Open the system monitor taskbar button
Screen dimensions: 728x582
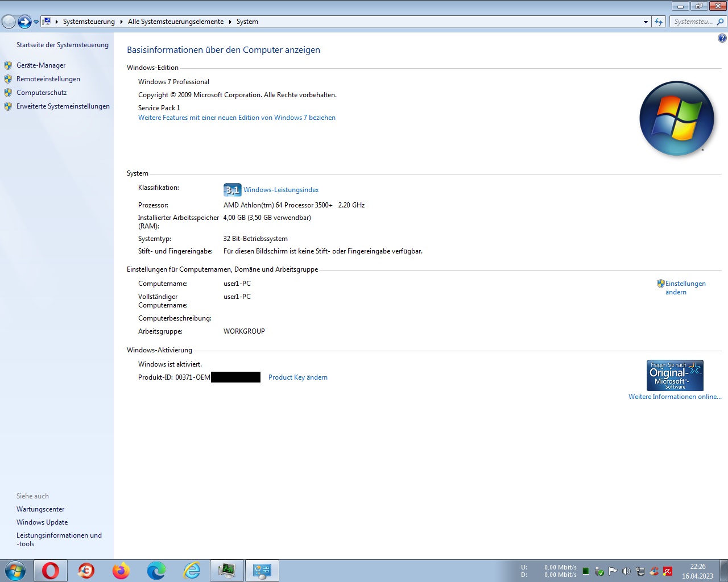[x=227, y=571]
